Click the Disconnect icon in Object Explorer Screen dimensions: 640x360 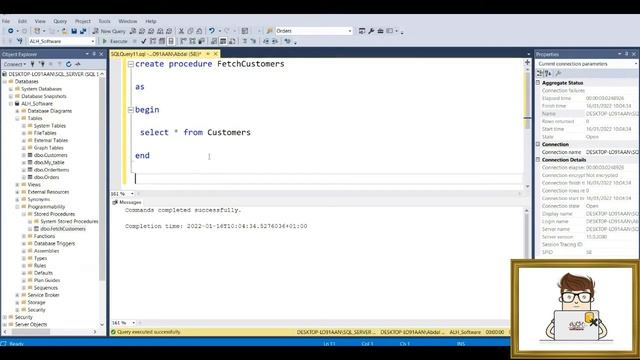(x=42, y=64)
